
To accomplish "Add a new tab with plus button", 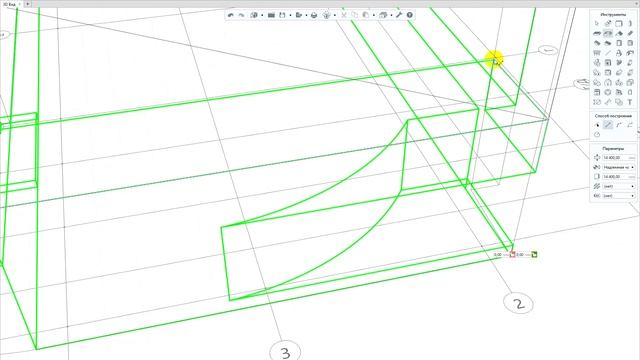I will (x=28, y=4).
